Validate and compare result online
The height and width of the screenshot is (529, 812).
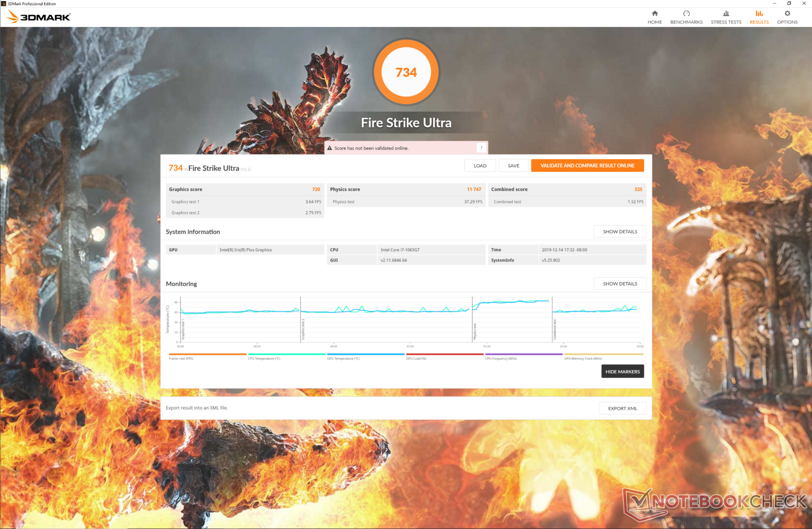coord(587,166)
